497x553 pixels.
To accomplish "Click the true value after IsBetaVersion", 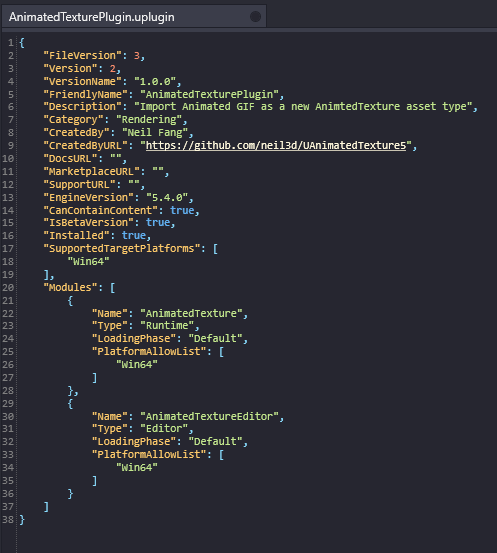I will click(x=158, y=223).
